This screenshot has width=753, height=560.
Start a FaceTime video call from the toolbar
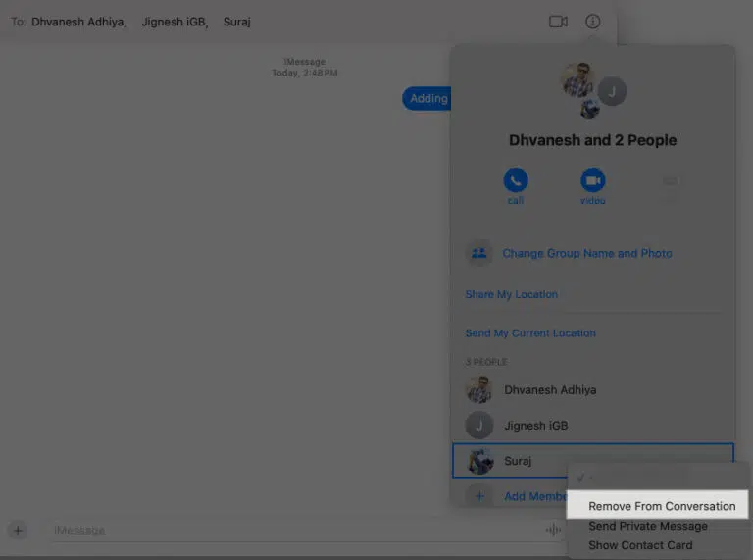click(x=558, y=22)
